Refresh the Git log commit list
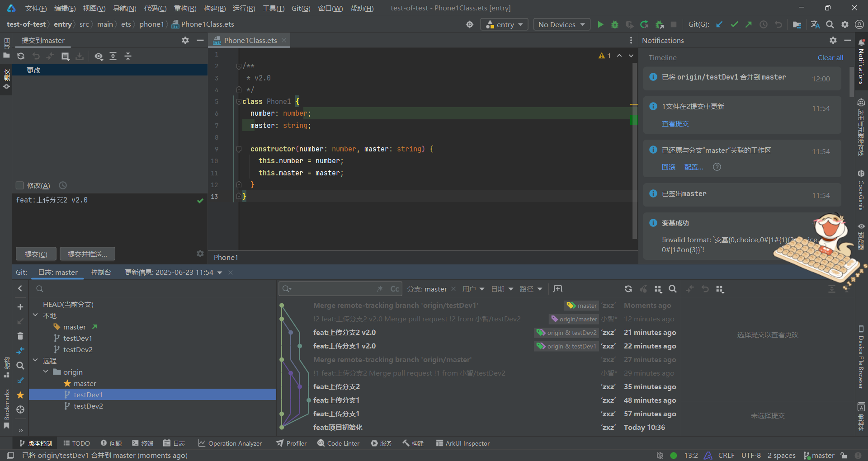Screen dimensions: 868x461 (628, 289)
